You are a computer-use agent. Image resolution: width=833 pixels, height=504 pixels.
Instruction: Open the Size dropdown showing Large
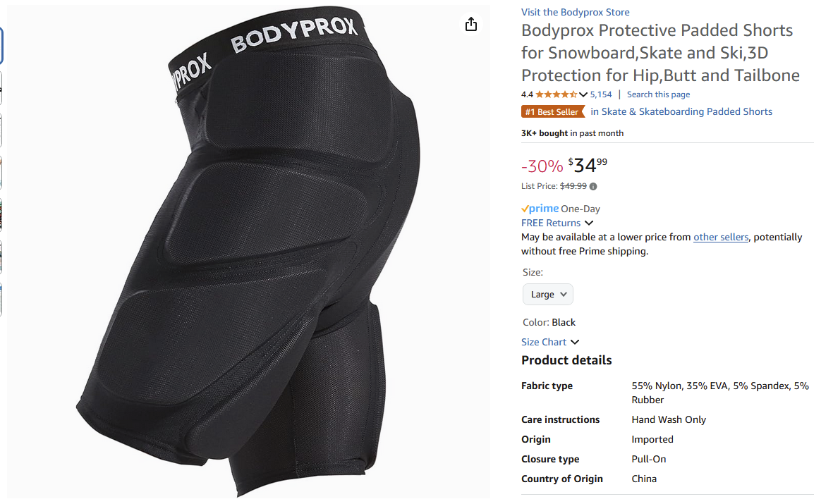(x=548, y=294)
